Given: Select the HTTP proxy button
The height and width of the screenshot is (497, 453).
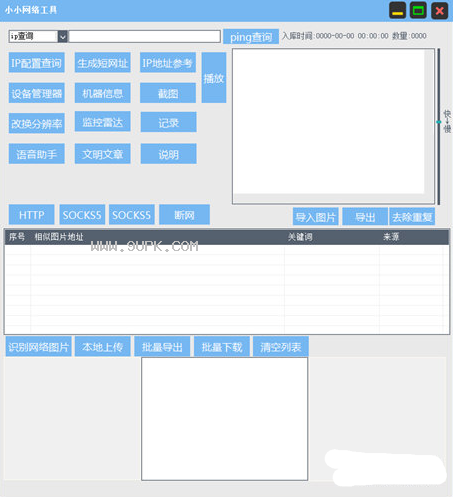Looking at the screenshot, I should coord(31,215).
